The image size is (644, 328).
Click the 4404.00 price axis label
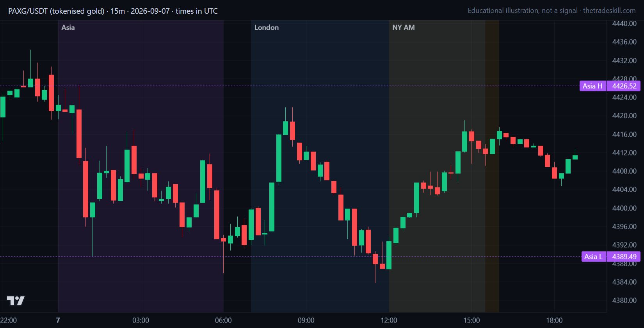point(624,189)
